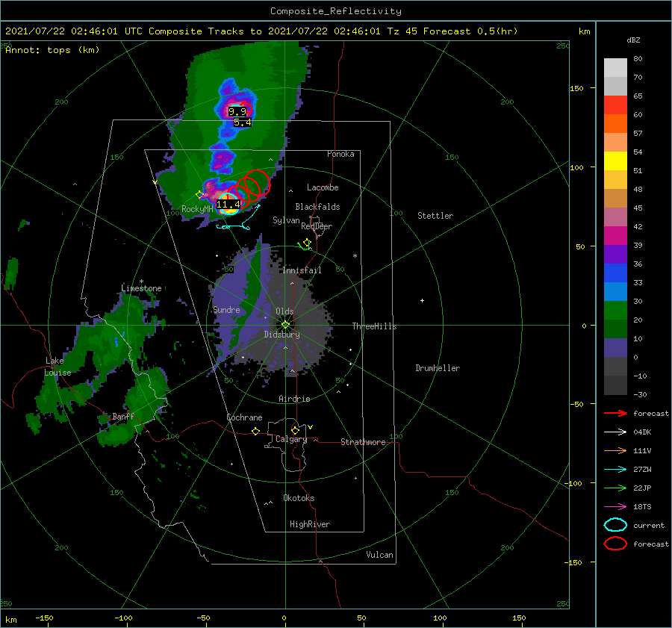This screenshot has width=672, height=628.
Task: Click the ThreeHills city label
Action: [374, 326]
